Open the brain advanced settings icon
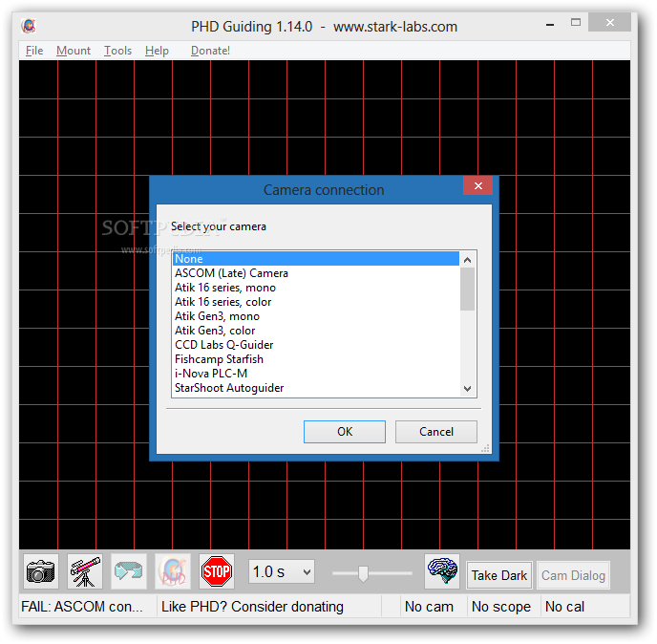This screenshot has width=657, height=644. (x=442, y=571)
